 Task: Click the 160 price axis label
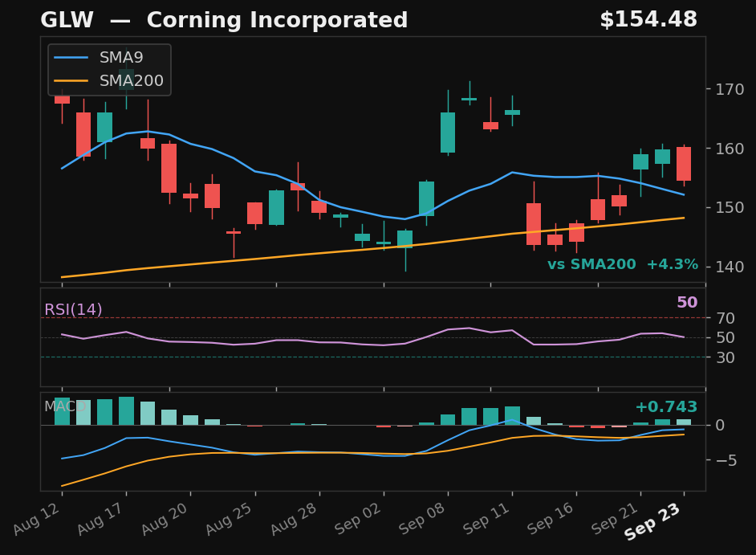click(730, 149)
